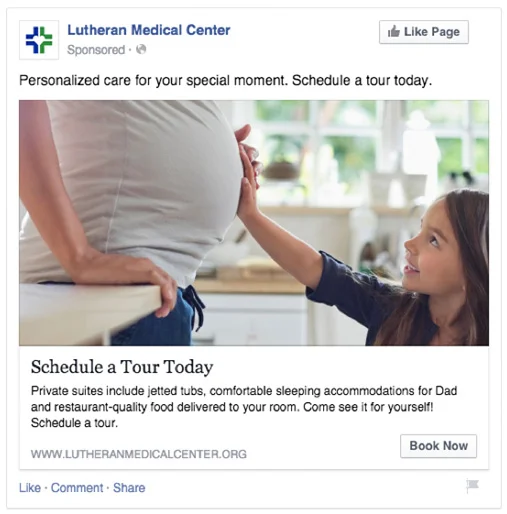This screenshot has height=514, width=507.
Task: Click the Lutheran Medical Center logo icon
Action: pyautogui.click(x=39, y=40)
